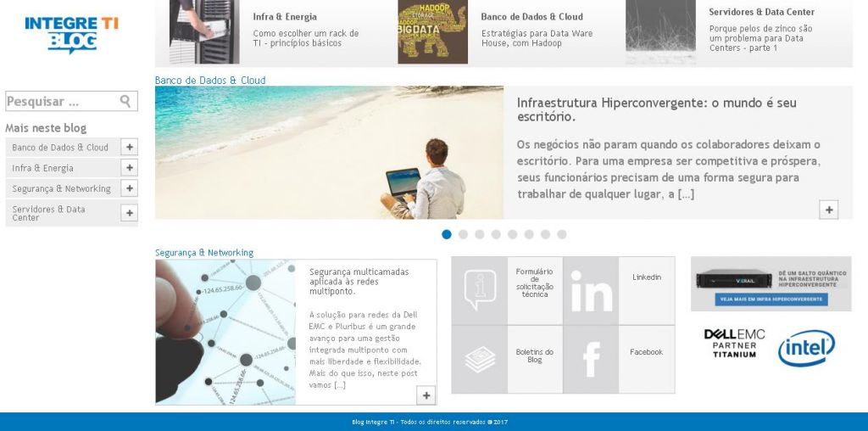The width and height of the screenshot is (868, 431).
Task: Click the search magnifier icon
Action: pyautogui.click(x=125, y=101)
